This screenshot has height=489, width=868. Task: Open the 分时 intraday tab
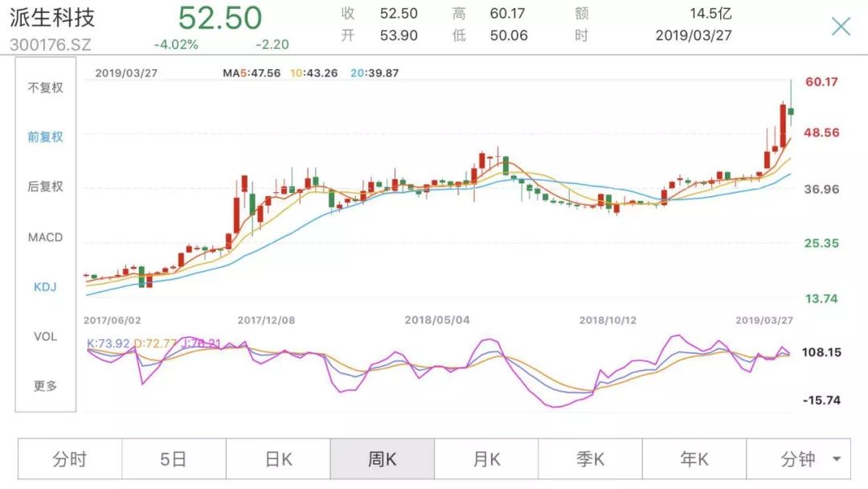pos(70,459)
